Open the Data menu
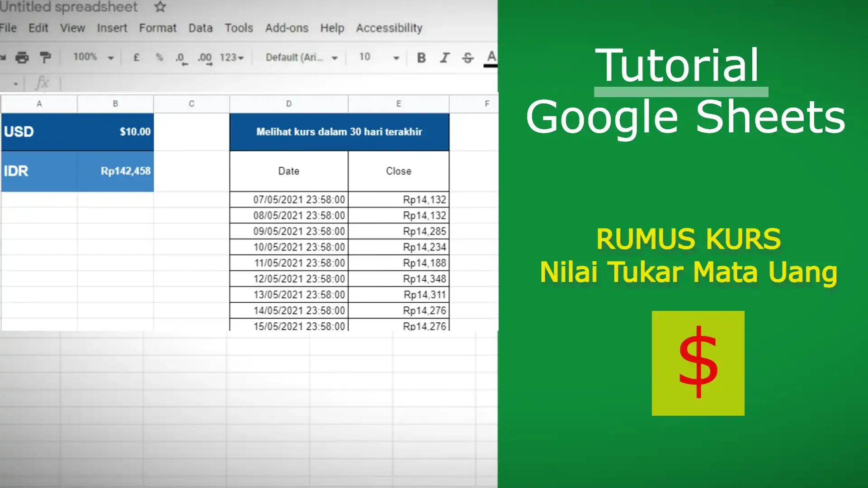The width and height of the screenshot is (868, 488). click(x=201, y=28)
